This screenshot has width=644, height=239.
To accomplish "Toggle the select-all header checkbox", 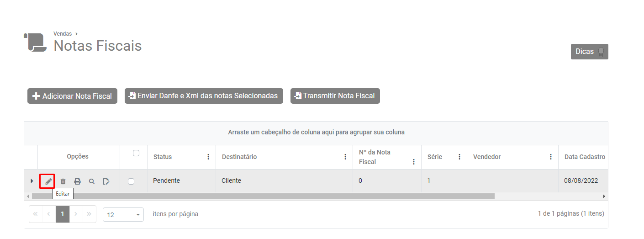I will pos(136,154).
